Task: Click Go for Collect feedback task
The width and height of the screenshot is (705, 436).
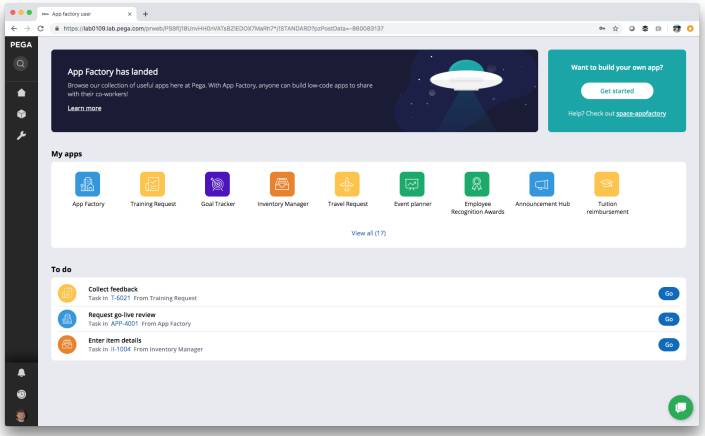Action: click(x=668, y=293)
